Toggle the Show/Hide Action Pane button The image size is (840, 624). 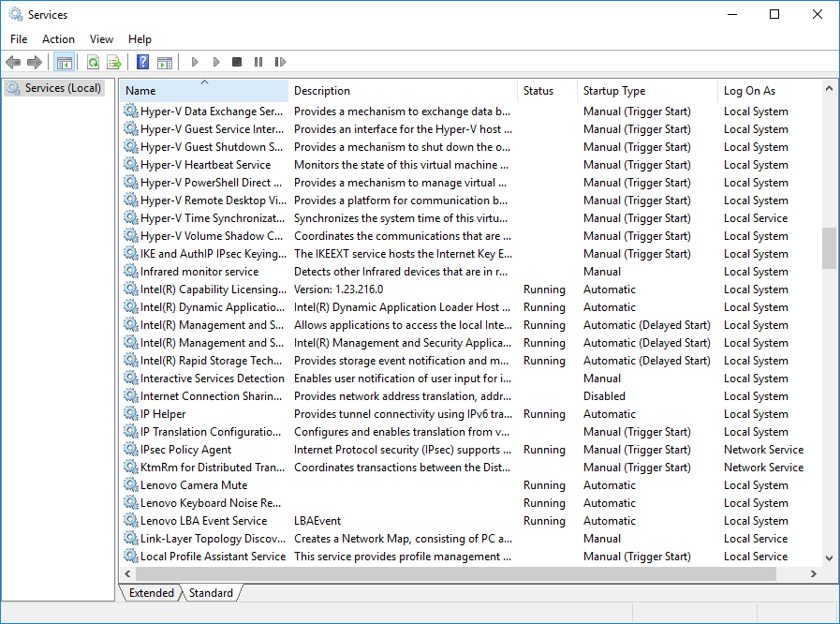click(x=165, y=63)
